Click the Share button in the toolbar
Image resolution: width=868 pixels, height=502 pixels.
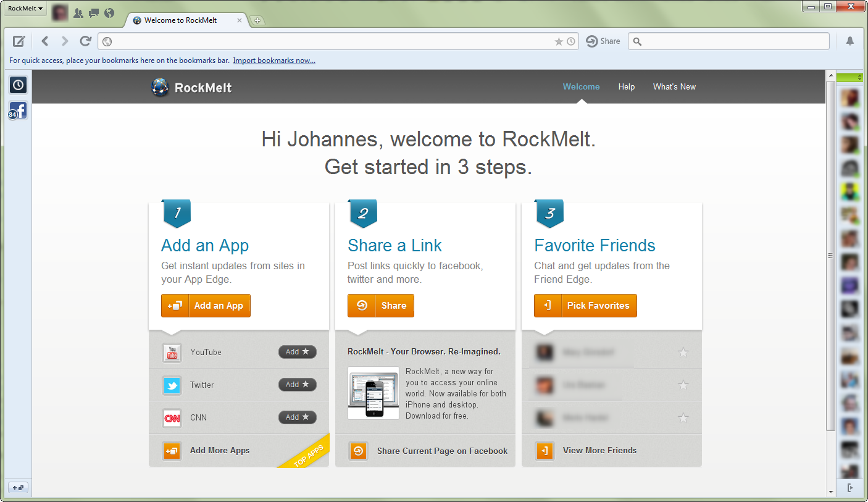[x=603, y=41]
